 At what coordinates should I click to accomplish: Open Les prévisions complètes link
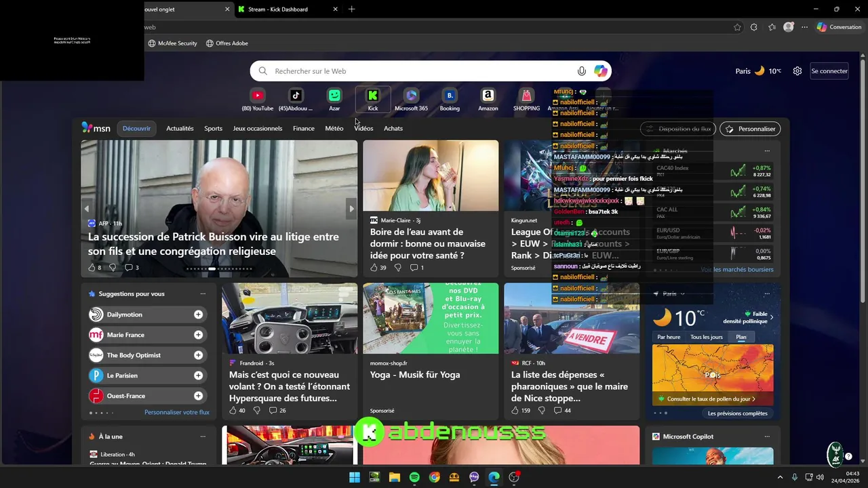pyautogui.click(x=738, y=413)
